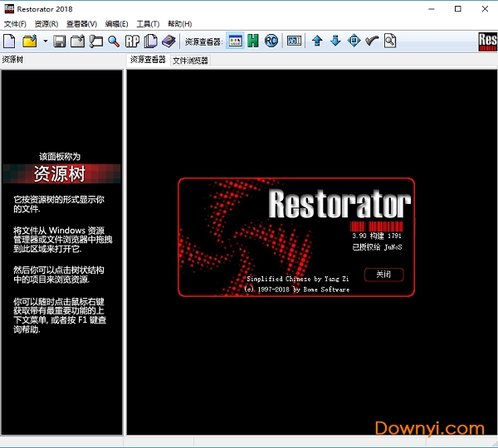Click the Res logo at toolbar right
This screenshot has width=498, height=448.
point(488,41)
